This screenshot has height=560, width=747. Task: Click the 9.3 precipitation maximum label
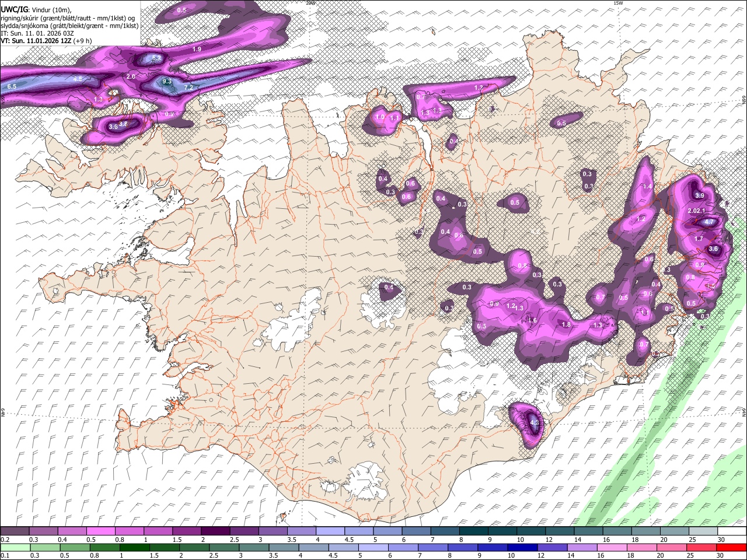[x=167, y=82]
